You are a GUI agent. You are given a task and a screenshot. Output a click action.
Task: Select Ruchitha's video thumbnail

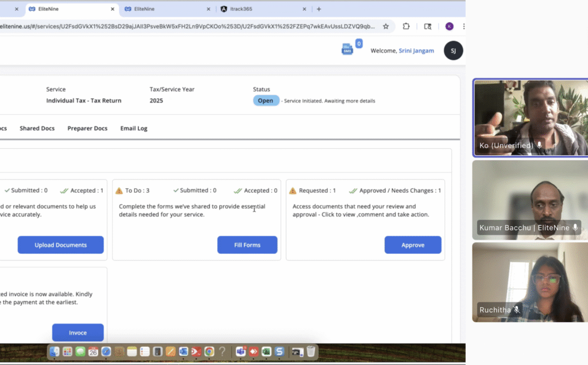click(x=529, y=282)
